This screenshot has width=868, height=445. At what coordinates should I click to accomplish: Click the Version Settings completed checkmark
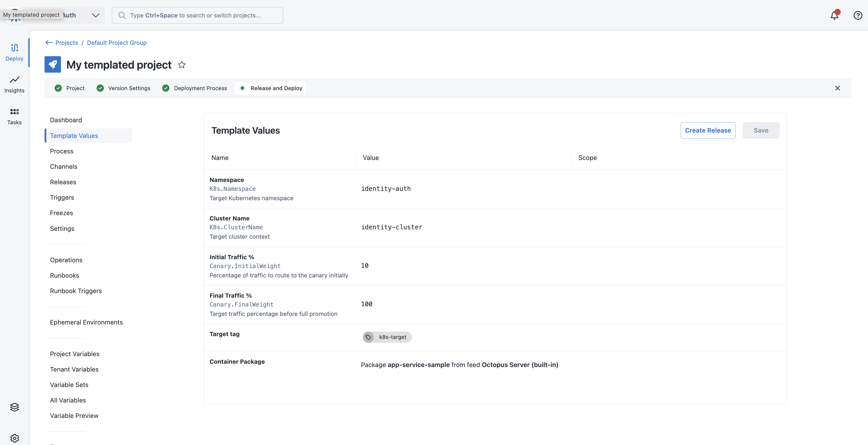[100, 88]
